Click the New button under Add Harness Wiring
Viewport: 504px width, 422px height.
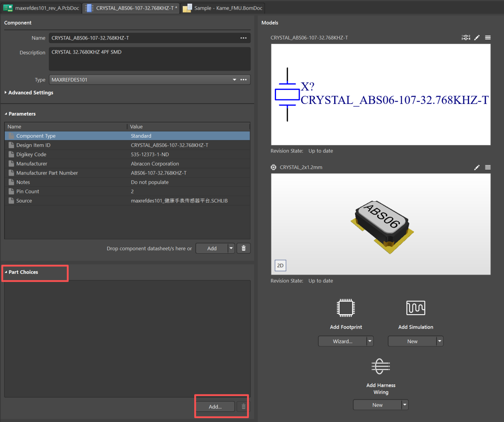(378, 405)
